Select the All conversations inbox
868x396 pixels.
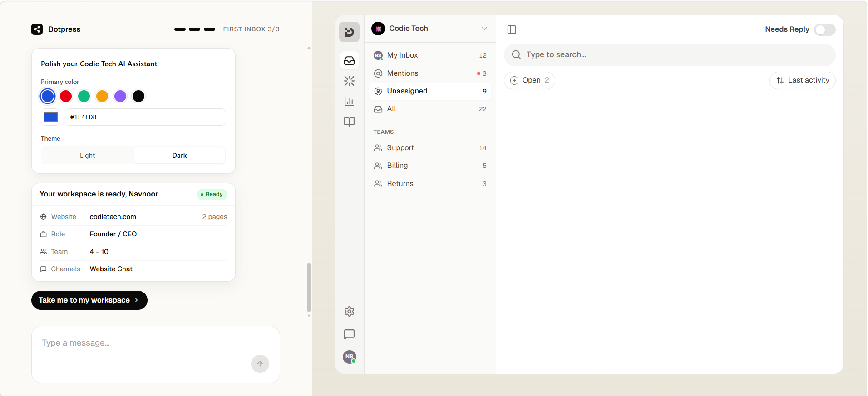pos(429,109)
